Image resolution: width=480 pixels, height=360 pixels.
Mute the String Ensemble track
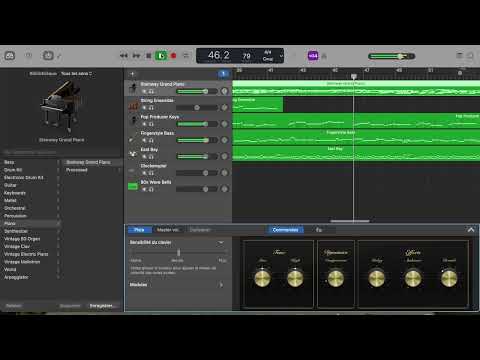coord(144,108)
